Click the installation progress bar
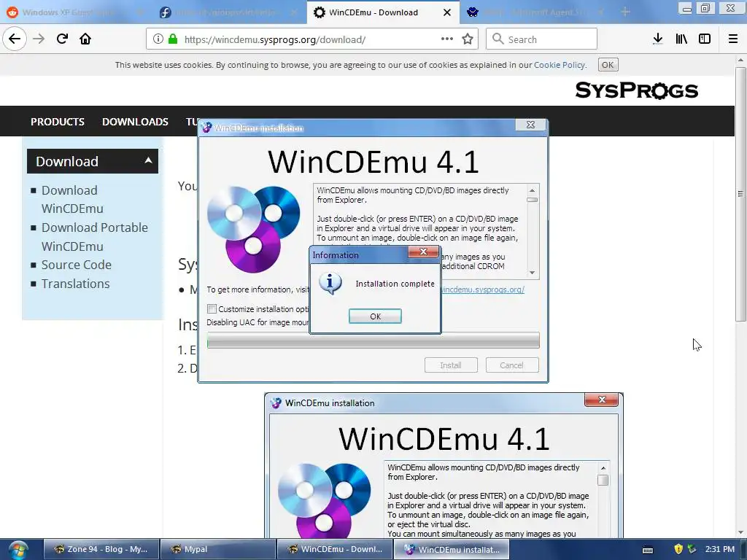 373,340
